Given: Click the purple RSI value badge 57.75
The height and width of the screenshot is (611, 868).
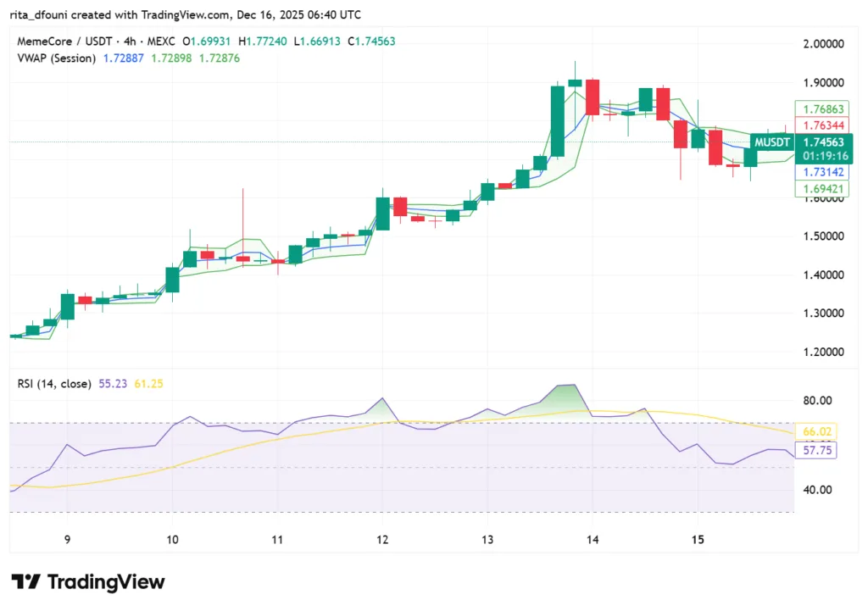Looking at the screenshot, I should pos(815,450).
